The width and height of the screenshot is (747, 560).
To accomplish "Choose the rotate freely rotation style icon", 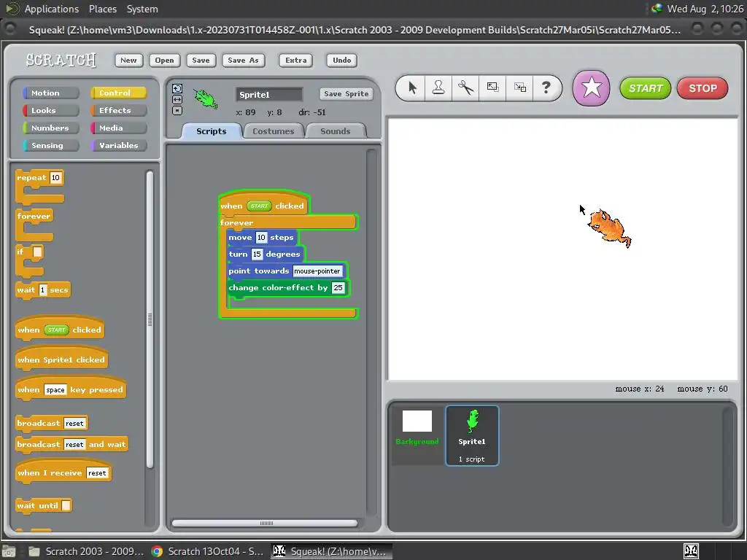I will tap(177, 88).
